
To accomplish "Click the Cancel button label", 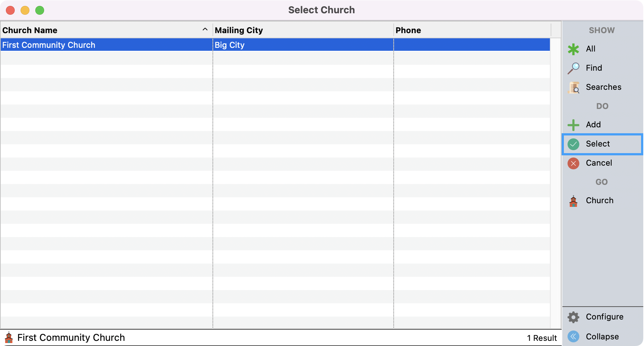I will click(599, 163).
